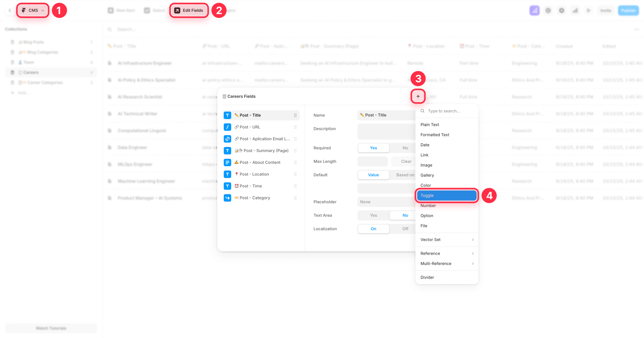Click the purple site dashboard icon
Screen dimensions: 644x338
click(x=534, y=10)
